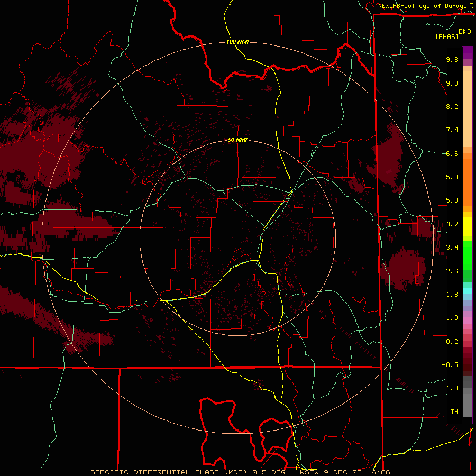Click the 6.6 legend value
This screenshot has height=476, width=476.
[452, 153]
